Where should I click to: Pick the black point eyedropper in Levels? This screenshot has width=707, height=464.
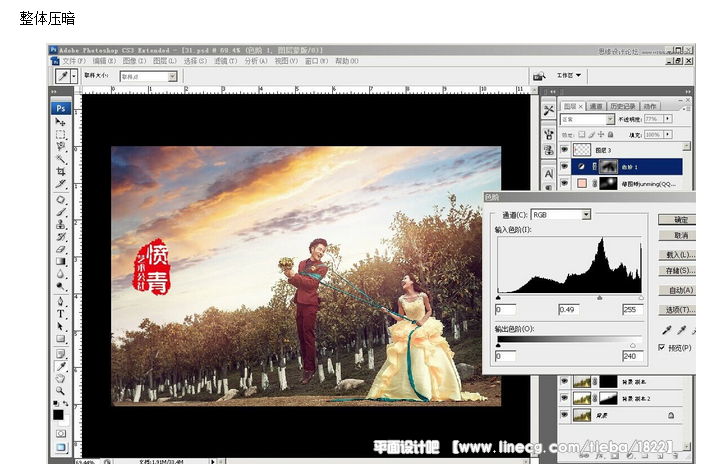(667, 331)
